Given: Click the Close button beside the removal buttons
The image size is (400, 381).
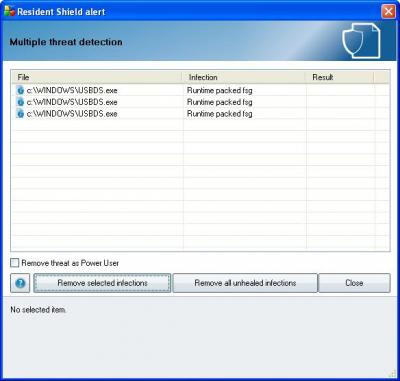Looking at the screenshot, I should pos(354,283).
